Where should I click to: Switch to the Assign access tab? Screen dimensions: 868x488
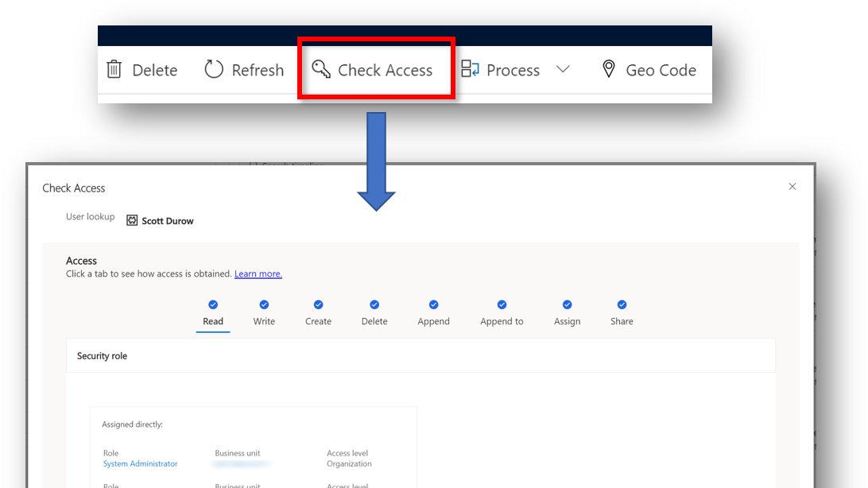(568, 321)
